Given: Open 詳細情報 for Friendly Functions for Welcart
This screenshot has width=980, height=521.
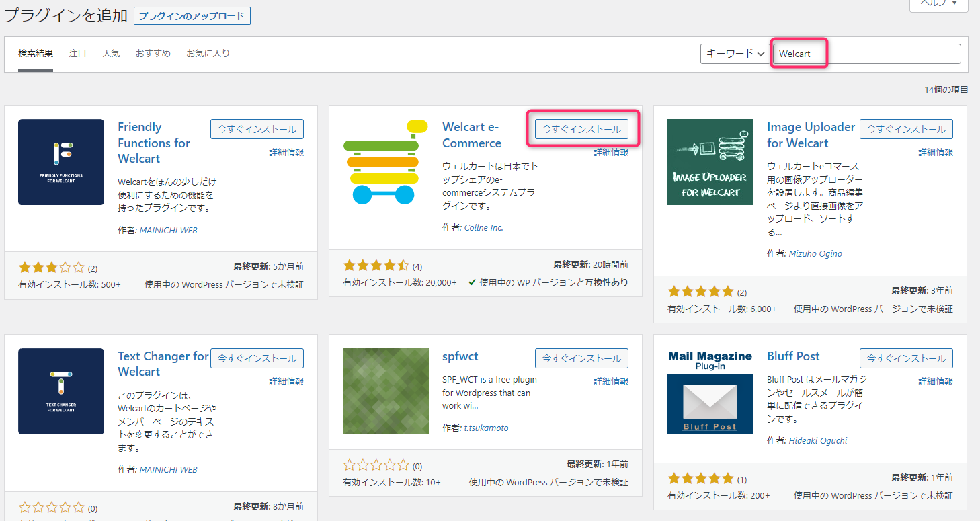Looking at the screenshot, I should click(x=286, y=153).
